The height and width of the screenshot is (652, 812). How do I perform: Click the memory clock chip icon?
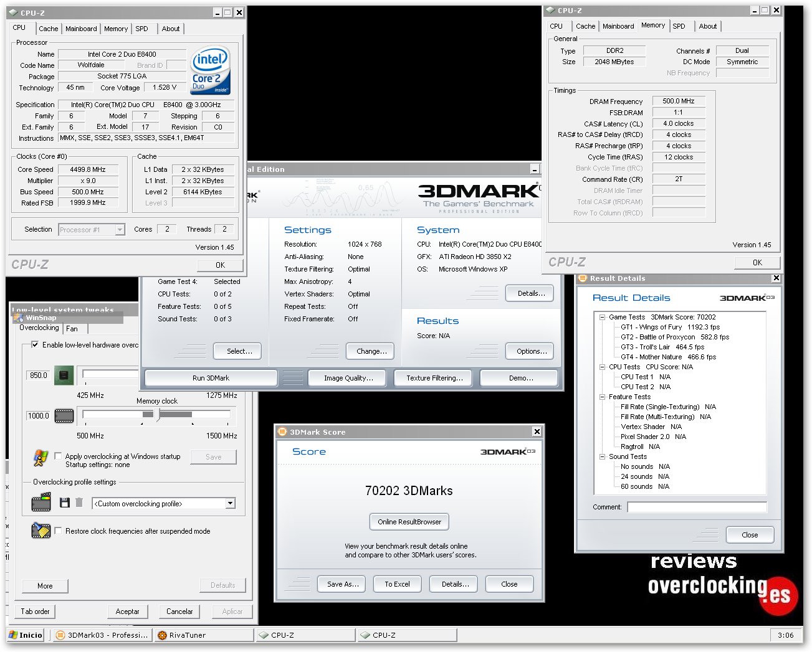tap(64, 415)
